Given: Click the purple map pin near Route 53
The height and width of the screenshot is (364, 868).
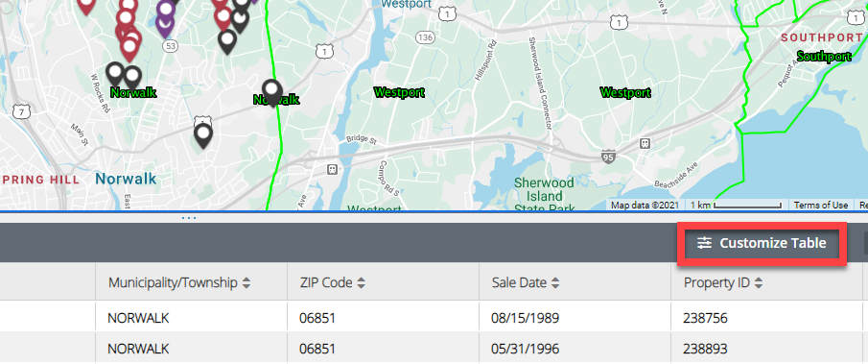Looking at the screenshot, I should click(165, 22).
